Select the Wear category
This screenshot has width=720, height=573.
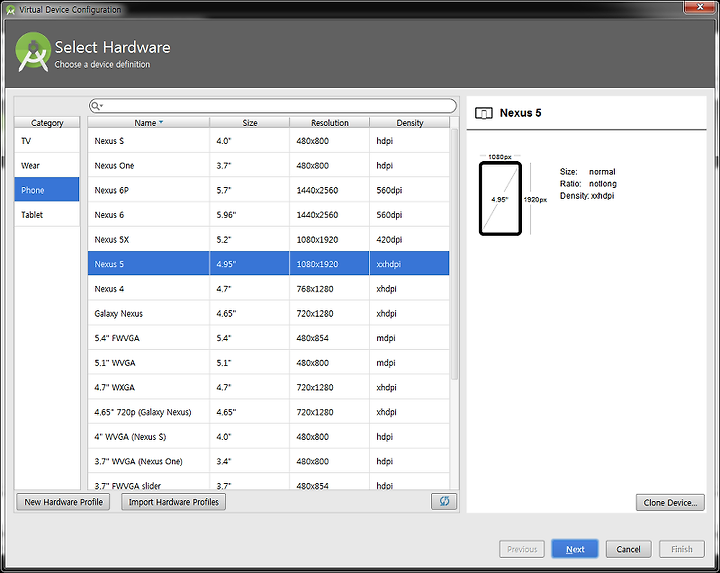click(47, 165)
